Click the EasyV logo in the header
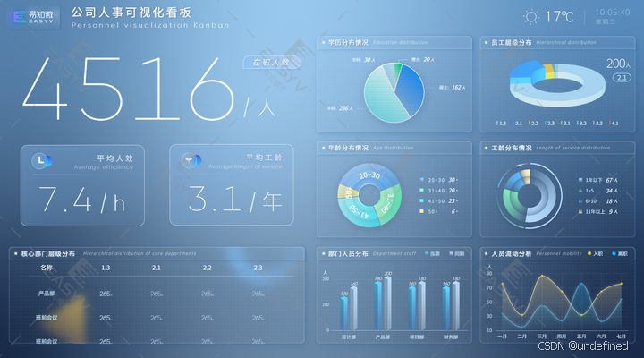The image size is (644, 358). click(33, 17)
